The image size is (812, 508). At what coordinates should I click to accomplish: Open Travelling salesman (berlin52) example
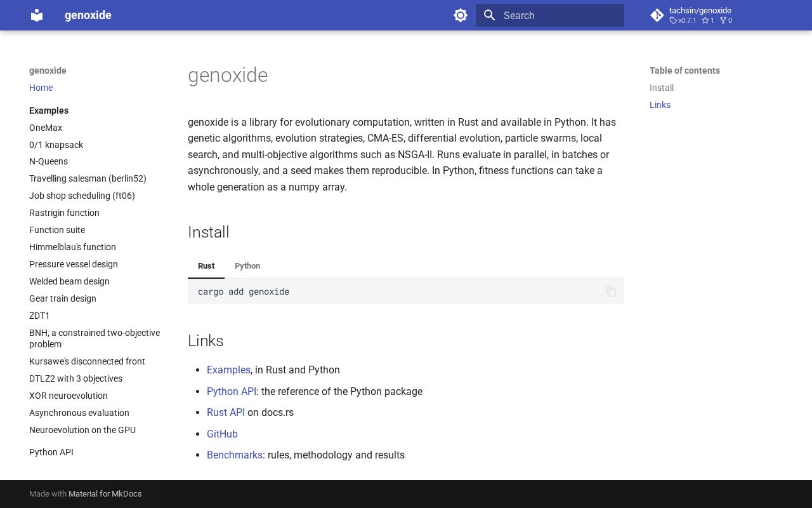tap(88, 178)
